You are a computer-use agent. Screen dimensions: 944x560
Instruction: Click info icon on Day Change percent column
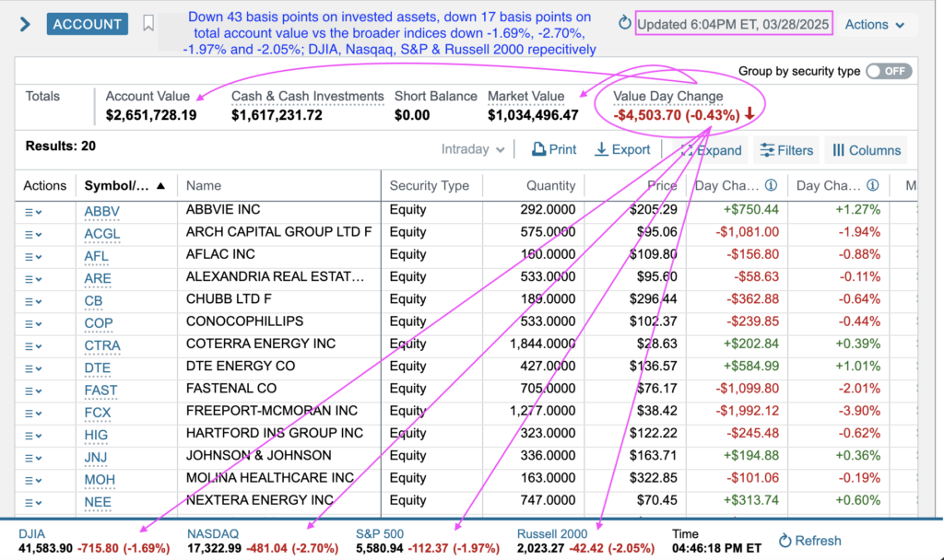[872, 185]
